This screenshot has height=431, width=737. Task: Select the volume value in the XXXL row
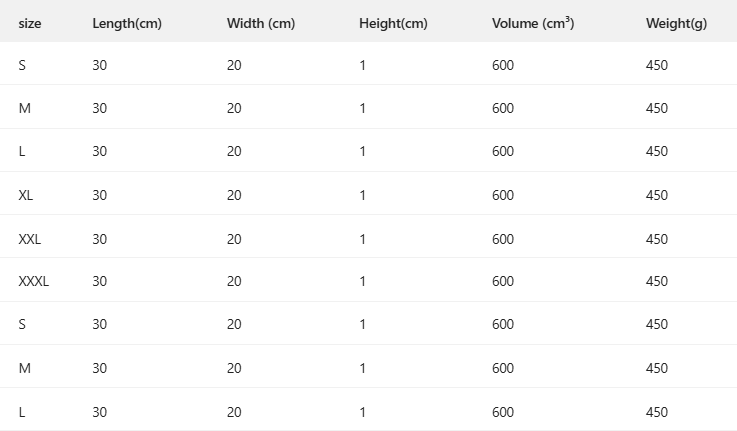[503, 282]
